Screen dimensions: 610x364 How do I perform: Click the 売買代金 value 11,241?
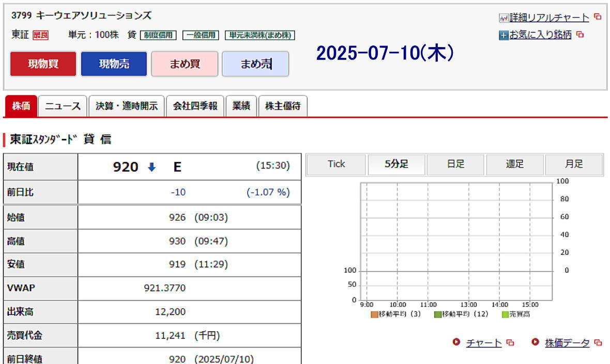coord(171,335)
